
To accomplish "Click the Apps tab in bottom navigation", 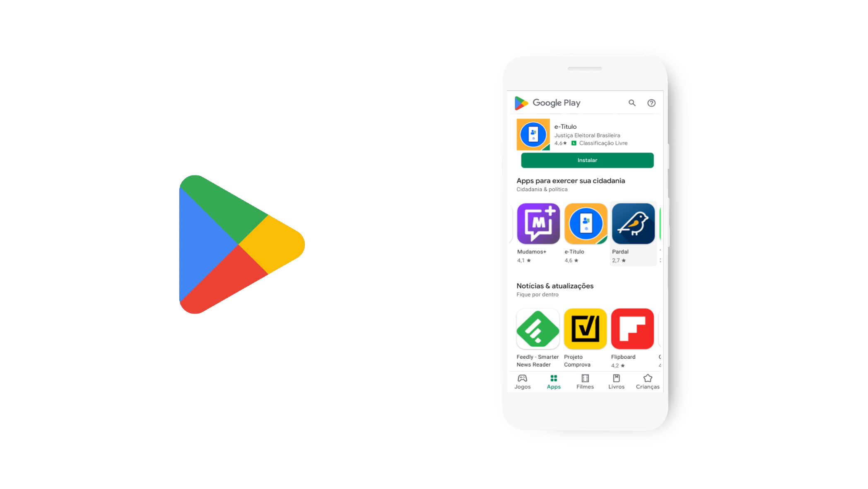I will [552, 381].
